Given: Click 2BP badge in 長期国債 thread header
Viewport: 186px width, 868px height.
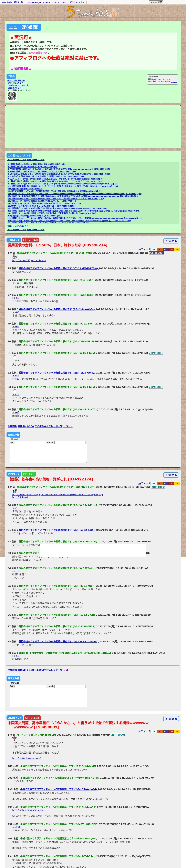Looking at the screenshot, I should [153, 249].
